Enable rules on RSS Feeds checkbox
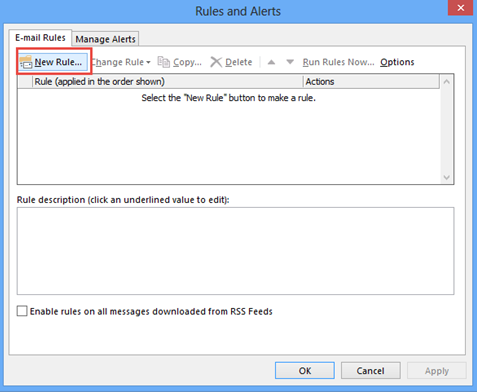Screen dimensions: 477x392 (x=22, y=311)
